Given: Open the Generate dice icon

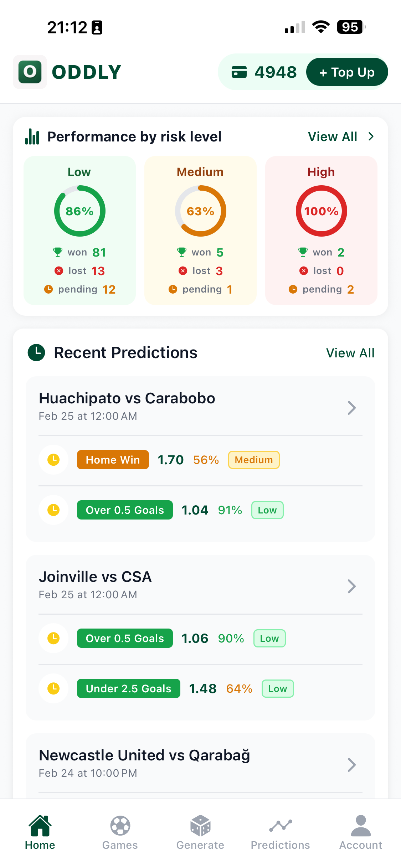Looking at the screenshot, I should click(x=200, y=826).
